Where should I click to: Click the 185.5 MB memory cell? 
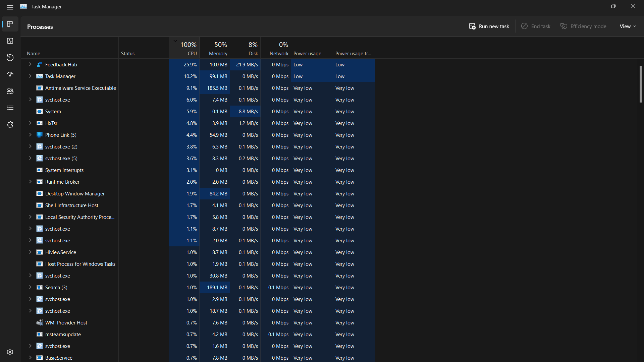point(215,88)
